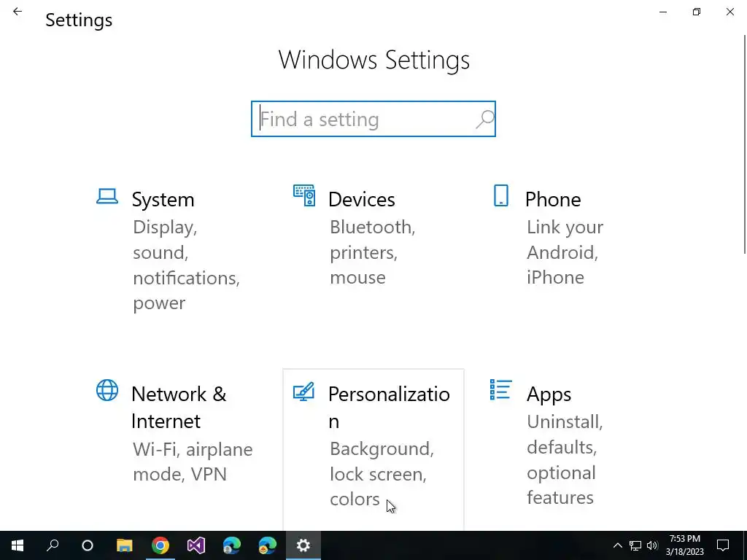The image size is (747, 560).
Task: Click the volume speaker tray icon
Action: 653,545
